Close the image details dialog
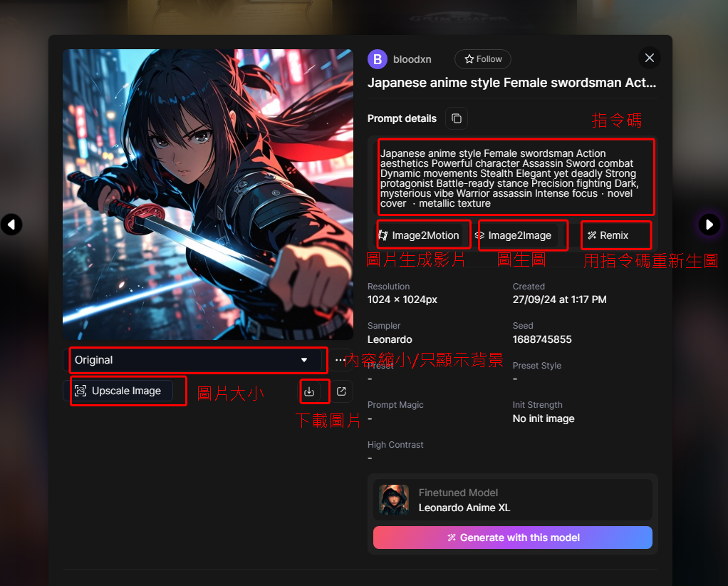728x586 pixels. click(x=650, y=58)
